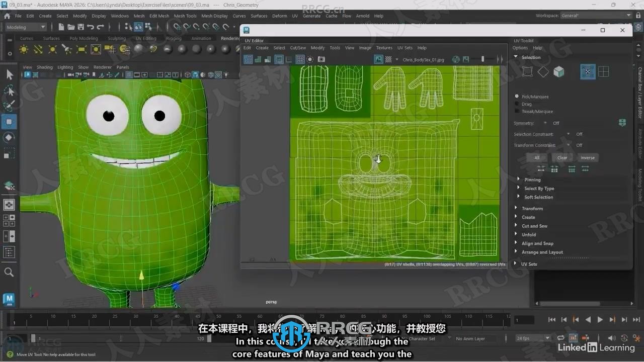Image resolution: width=644 pixels, height=362 pixels.
Task: Open the Mesh Tools menu
Action: (185, 16)
